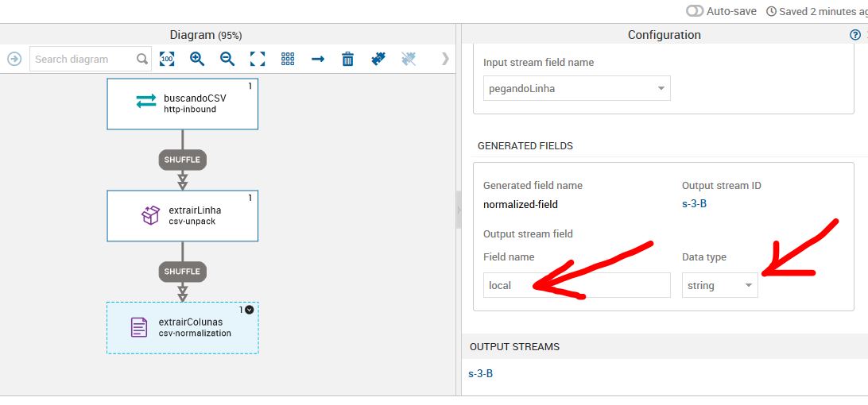Expand the toolbar with the right chevron
The height and width of the screenshot is (405, 868).
(x=445, y=59)
